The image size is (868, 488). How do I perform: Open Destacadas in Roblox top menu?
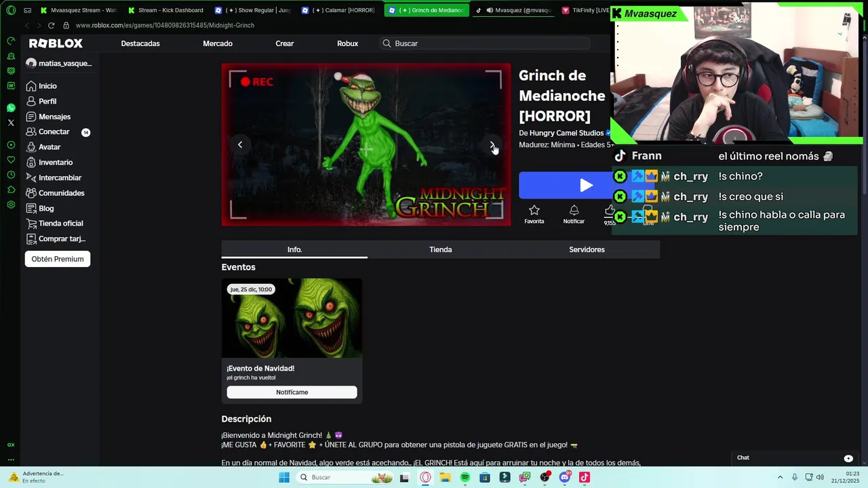pyautogui.click(x=140, y=43)
